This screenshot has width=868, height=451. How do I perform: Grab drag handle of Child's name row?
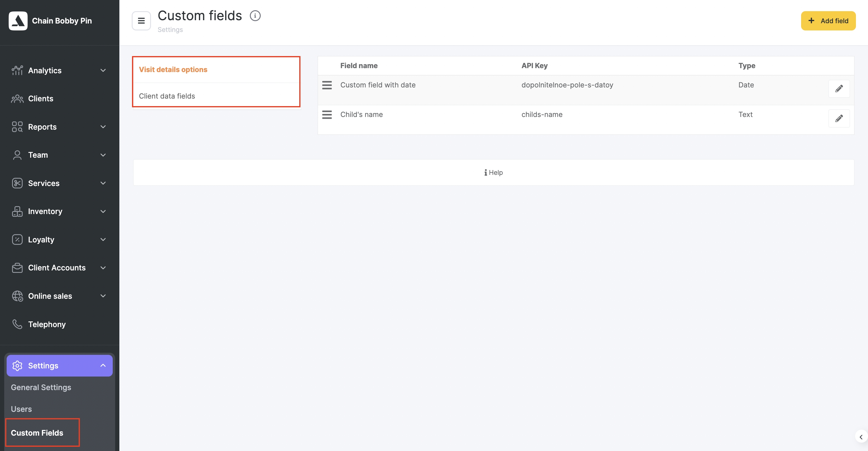327,115
